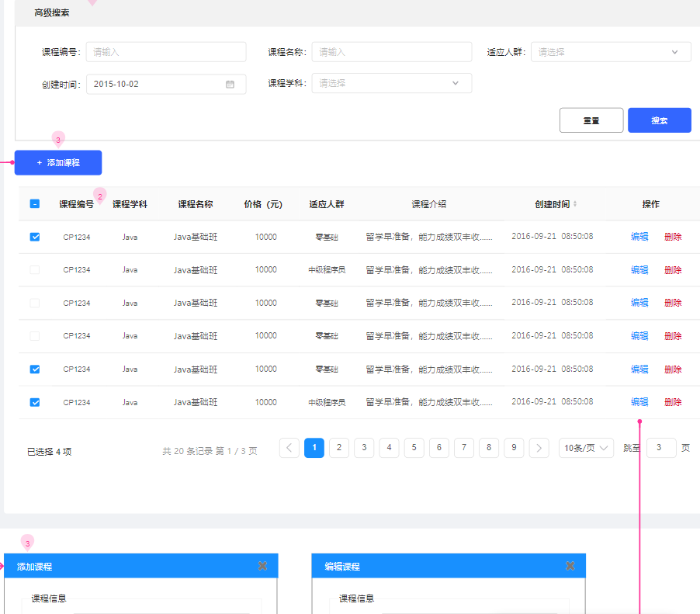Uncheck the first Java基础班 row checkbox

coord(34,236)
